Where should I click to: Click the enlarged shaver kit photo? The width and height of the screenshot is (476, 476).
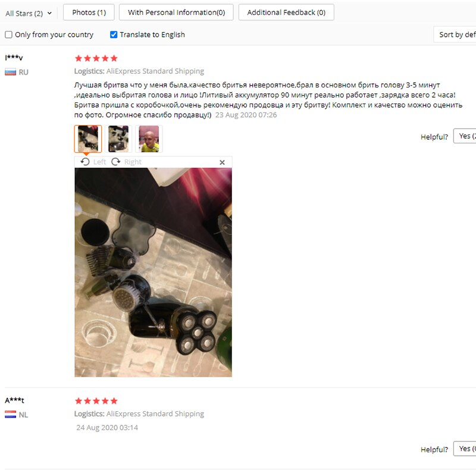pos(154,273)
